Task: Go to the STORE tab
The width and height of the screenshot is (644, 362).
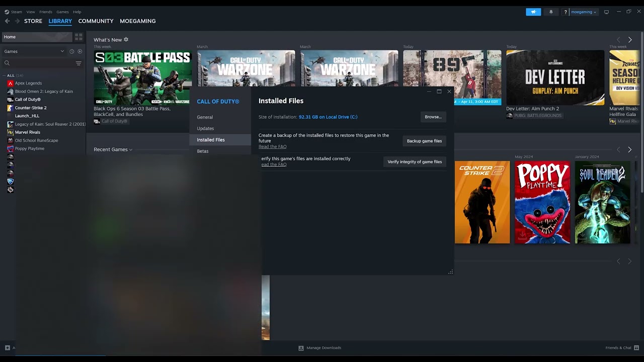Action: click(x=33, y=21)
